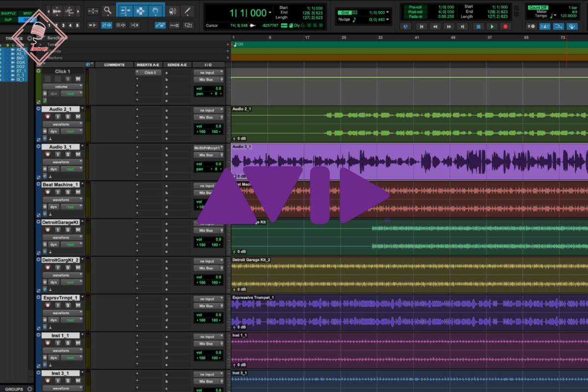588x392 pixels.
Task: Click the Return to Zero transport button
Action: point(421,26)
